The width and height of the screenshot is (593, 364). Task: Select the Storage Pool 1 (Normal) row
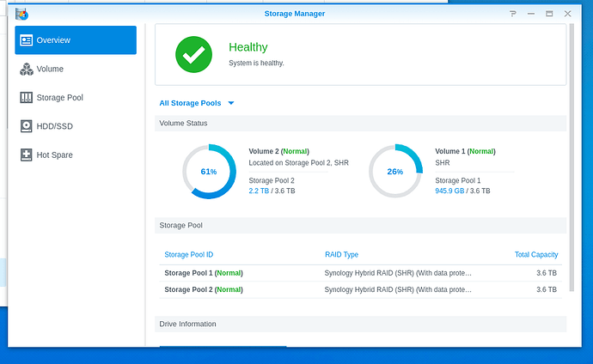pos(361,273)
